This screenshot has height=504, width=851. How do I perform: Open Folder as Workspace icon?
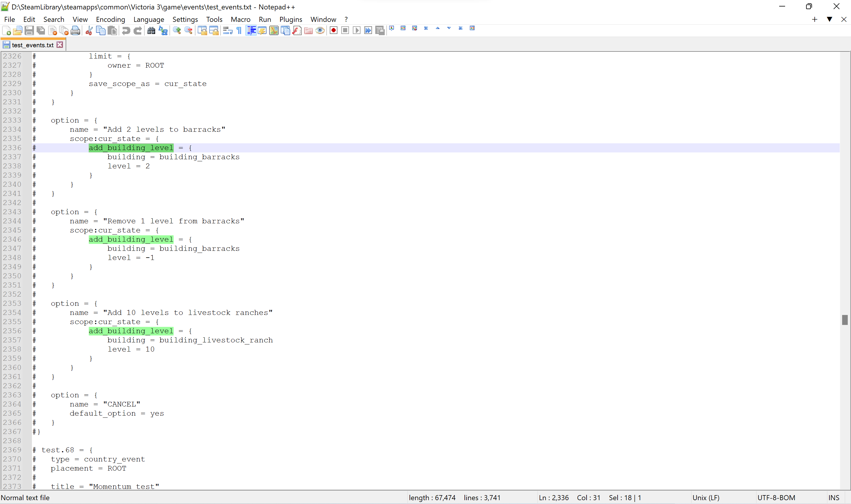pos(308,30)
